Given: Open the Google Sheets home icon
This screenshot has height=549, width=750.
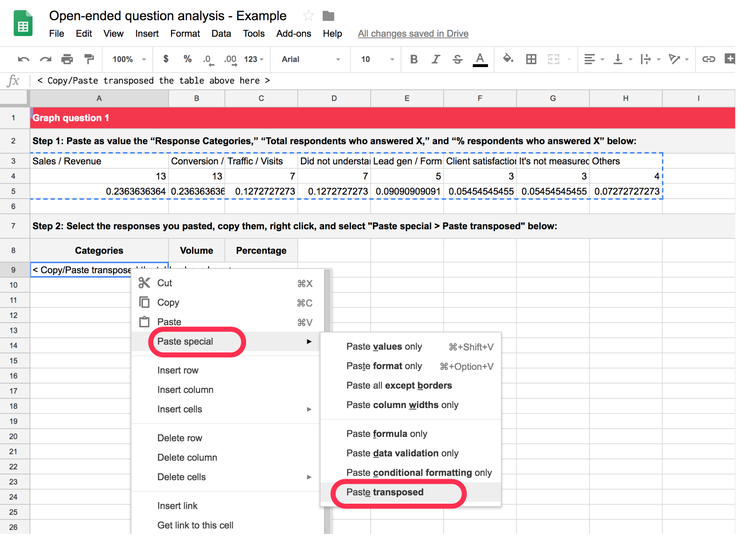Looking at the screenshot, I should tap(22, 23).
